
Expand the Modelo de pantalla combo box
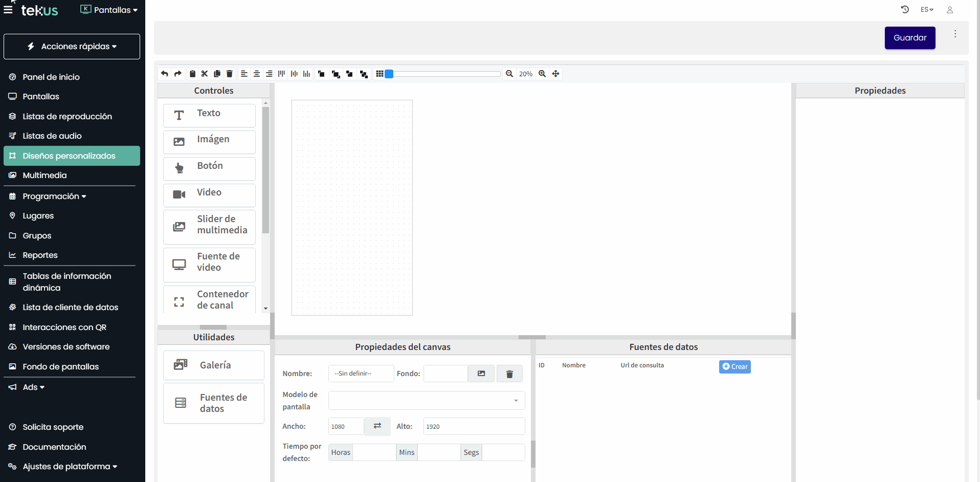427,401
